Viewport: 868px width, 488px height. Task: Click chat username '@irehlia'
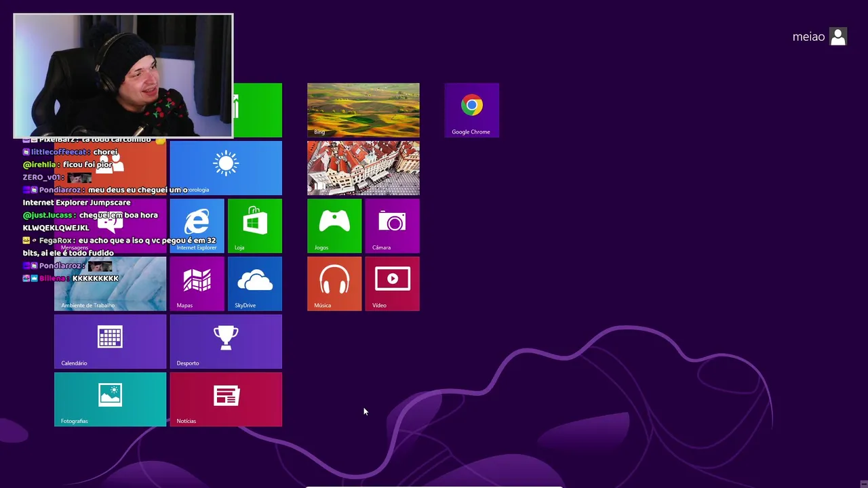tap(41, 165)
